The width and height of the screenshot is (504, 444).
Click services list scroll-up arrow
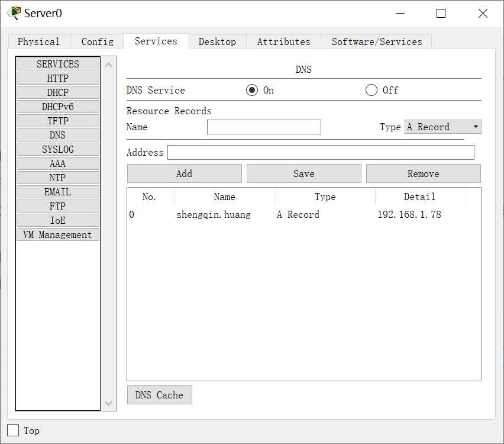click(109, 65)
